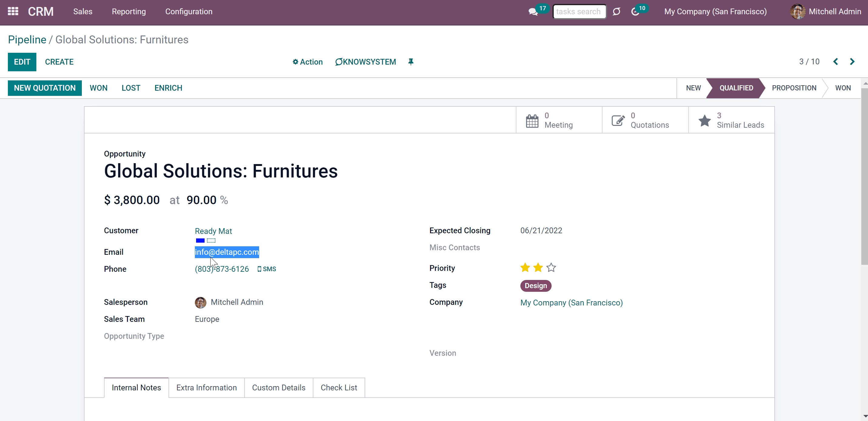Switch to Custom Details tab

click(x=279, y=388)
